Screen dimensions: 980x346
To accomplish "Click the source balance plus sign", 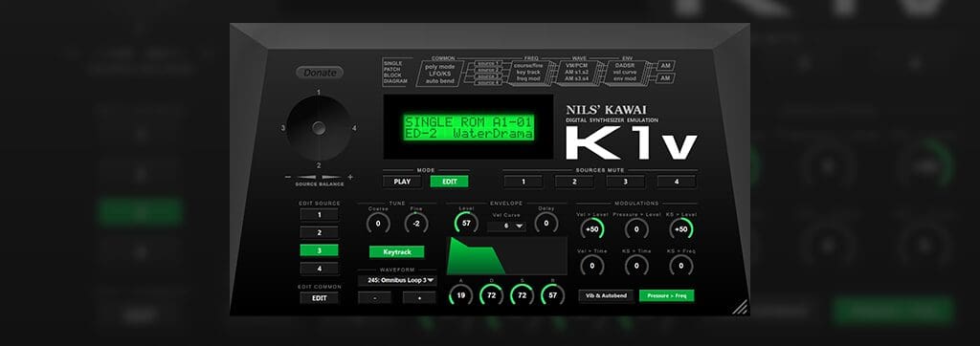I will 350,178.
